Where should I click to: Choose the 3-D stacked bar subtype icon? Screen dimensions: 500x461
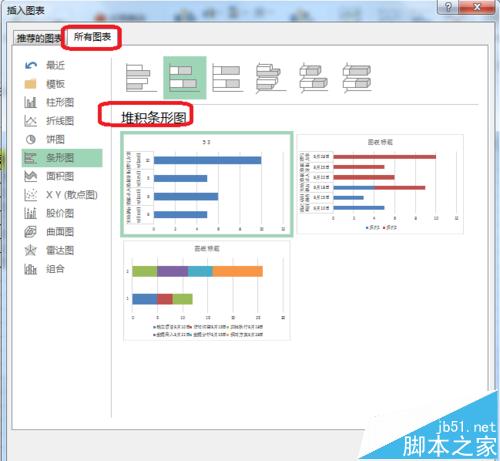[x=314, y=78]
